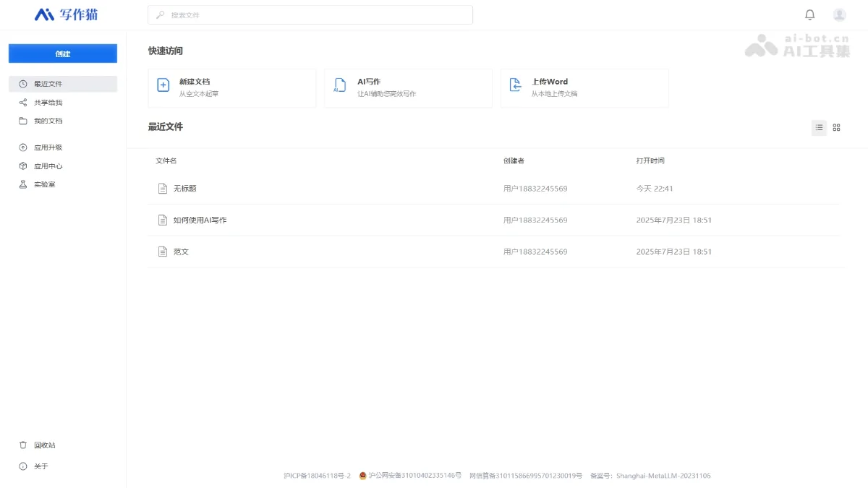868x488 pixels.
Task: Open the notifications bell
Action: [810, 14]
